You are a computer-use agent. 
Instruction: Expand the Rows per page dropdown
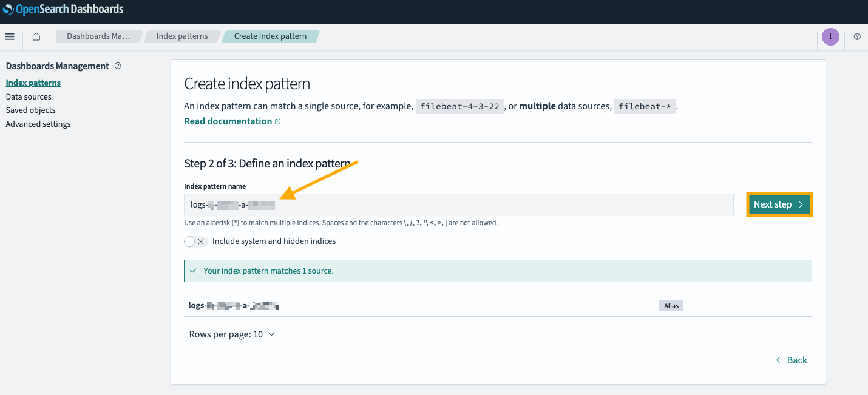click(x=232, y=334)
